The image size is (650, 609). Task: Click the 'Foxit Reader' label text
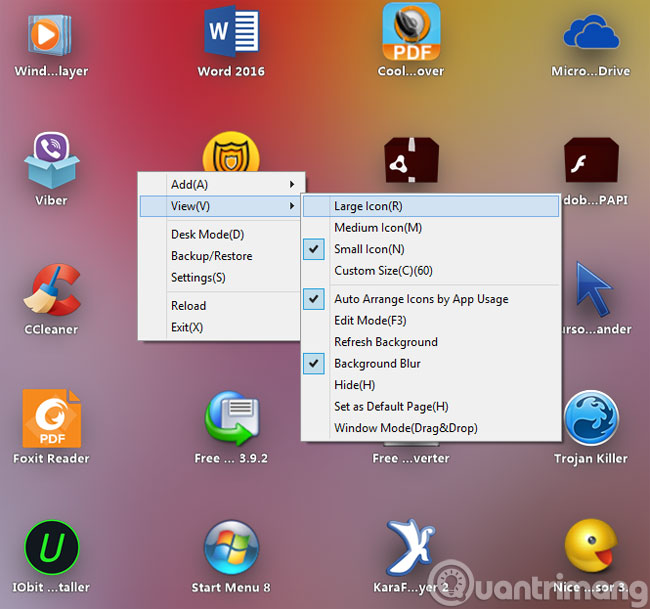51,459
